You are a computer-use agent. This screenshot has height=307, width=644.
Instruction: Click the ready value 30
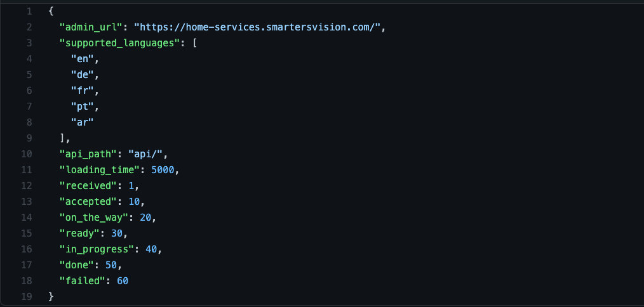tap(117, 233)
